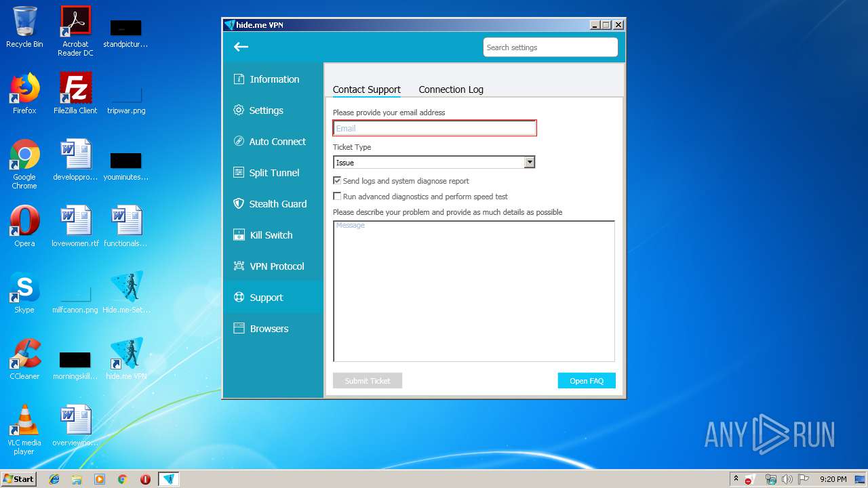Open the Settings gear icon in sidebar

pos(239,110)
